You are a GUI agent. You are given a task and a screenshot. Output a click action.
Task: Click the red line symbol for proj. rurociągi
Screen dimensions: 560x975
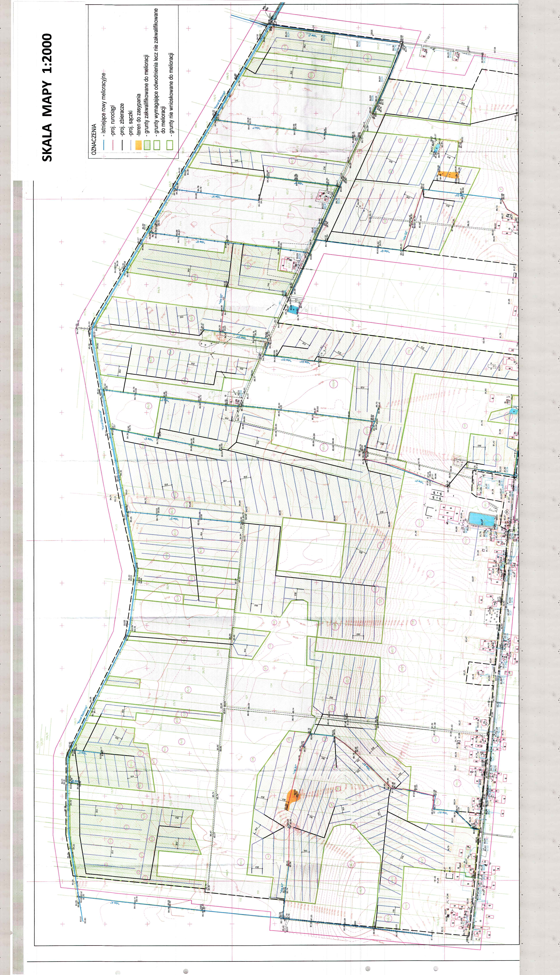pyautogui.click(x=113, y=145)
